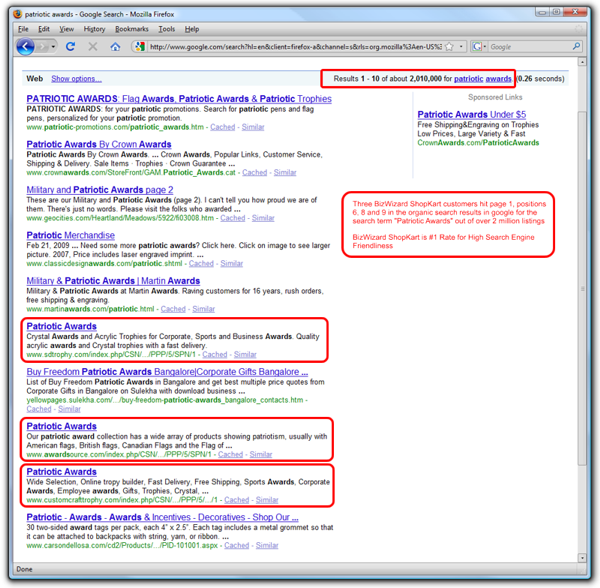Click the 'Sponsored Links' label
600x588 pixels.
495,97
